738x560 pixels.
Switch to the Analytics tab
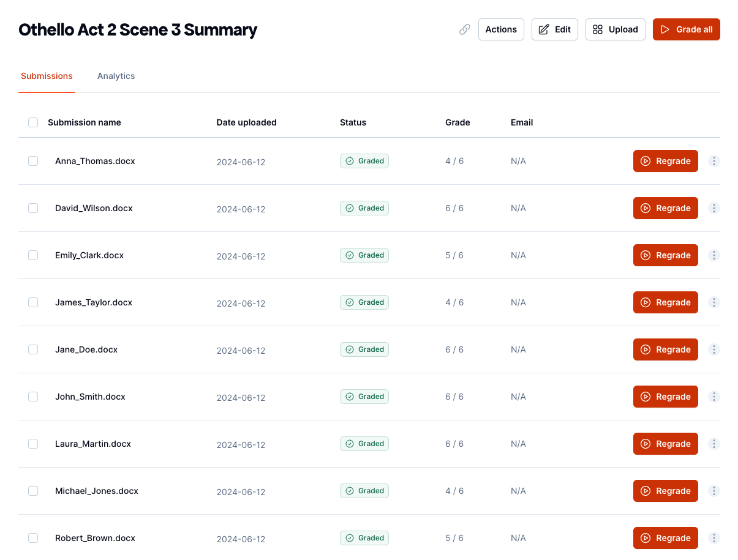click(116, 76)
